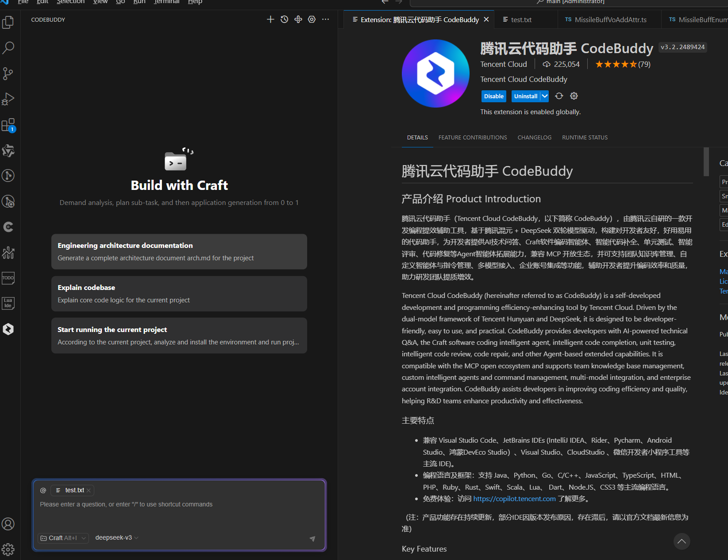This screenshot has width=728, height=560.
Task: Click the Engineering architecture documentation card
Action: tap(179, 251)
